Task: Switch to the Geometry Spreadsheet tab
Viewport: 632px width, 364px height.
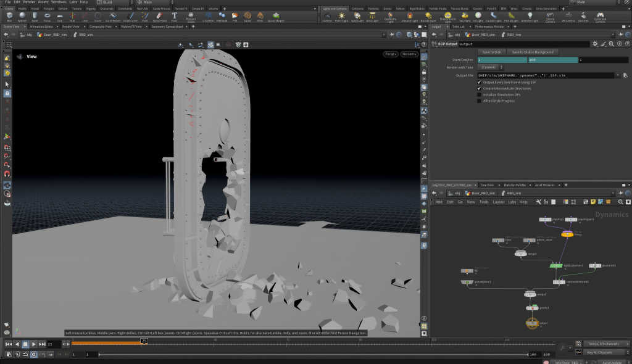Action: tap(167, 27)
